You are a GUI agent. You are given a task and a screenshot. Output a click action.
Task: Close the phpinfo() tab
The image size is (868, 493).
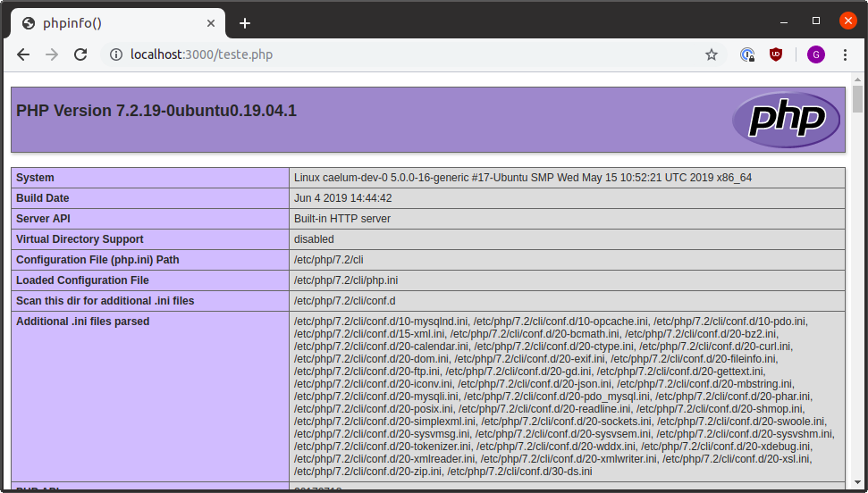[x=211, y=23]
